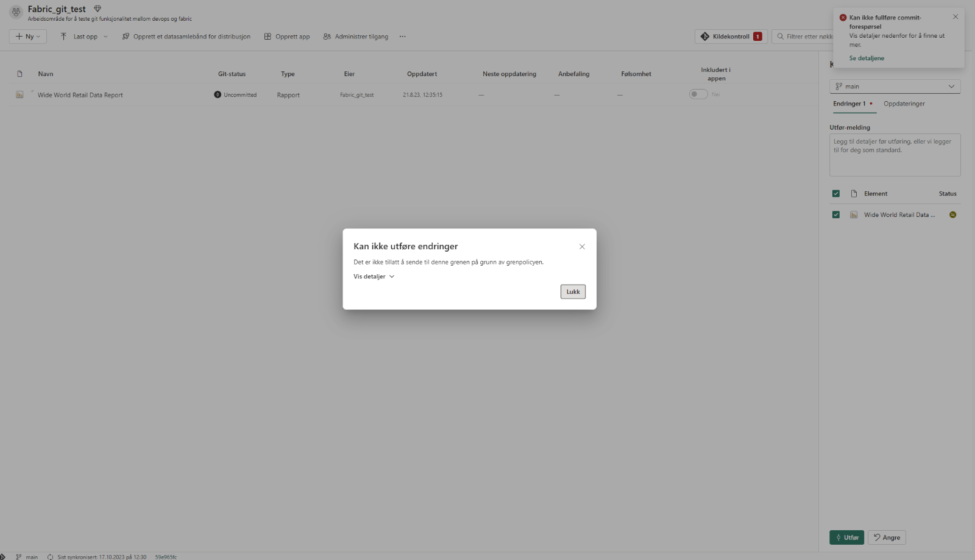Click the more options ellipsis in toolbar
The height and width of the screenshot is (560, 975).
pyautogui.click(x=402, y=37)
